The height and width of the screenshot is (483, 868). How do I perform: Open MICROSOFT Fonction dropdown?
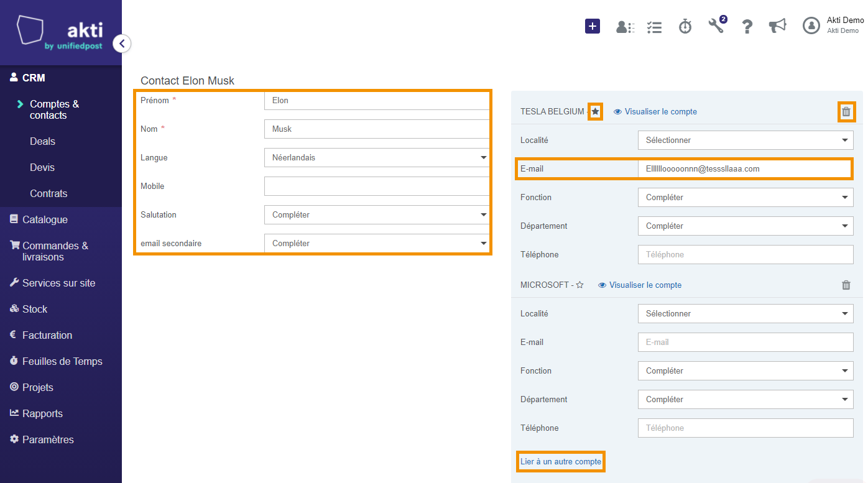746,371
